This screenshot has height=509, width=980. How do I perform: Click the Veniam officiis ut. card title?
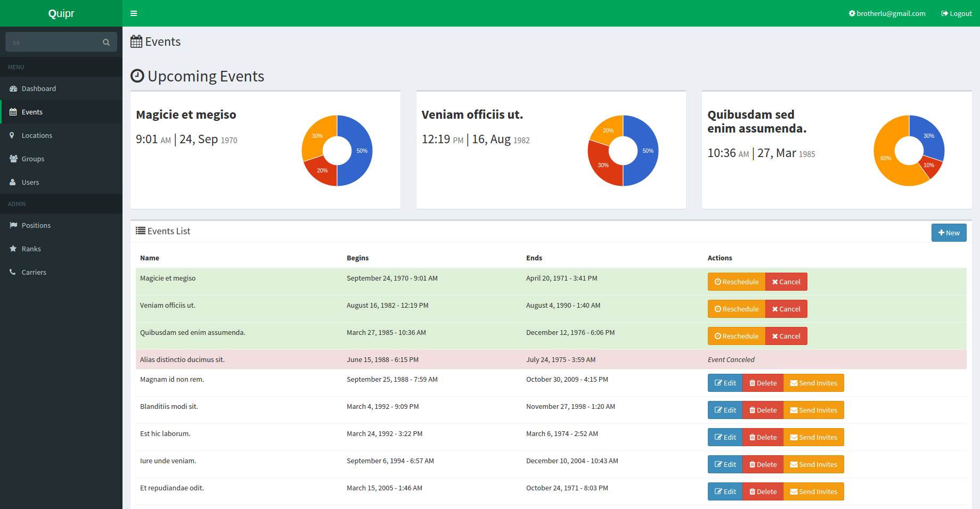472,114
